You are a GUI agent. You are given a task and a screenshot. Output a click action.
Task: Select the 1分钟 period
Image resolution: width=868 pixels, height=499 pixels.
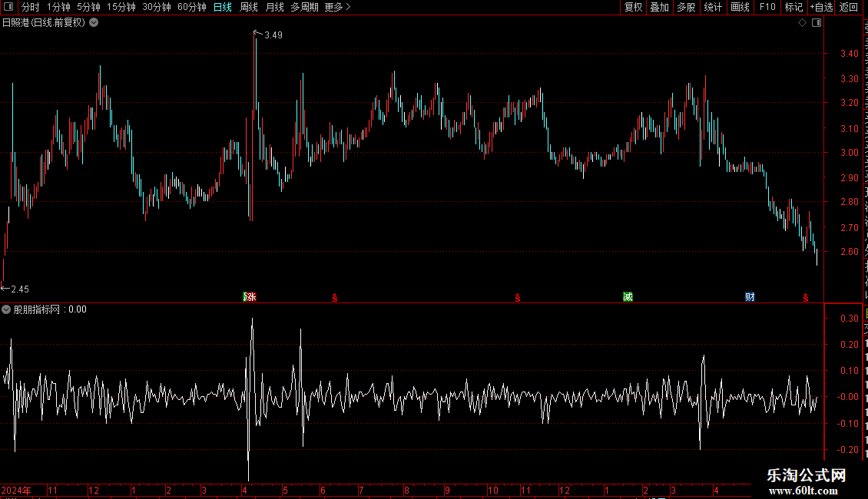tap(58, 7)
